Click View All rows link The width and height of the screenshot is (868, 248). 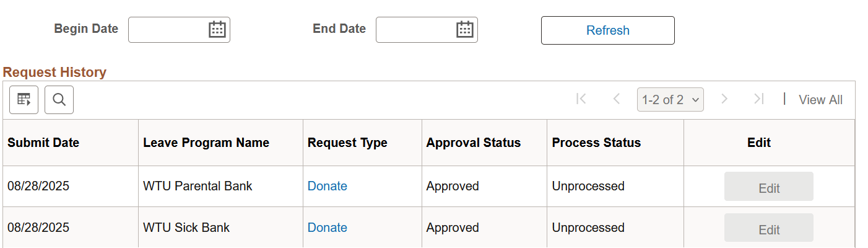pyautogui.click(x=820, y=100)
